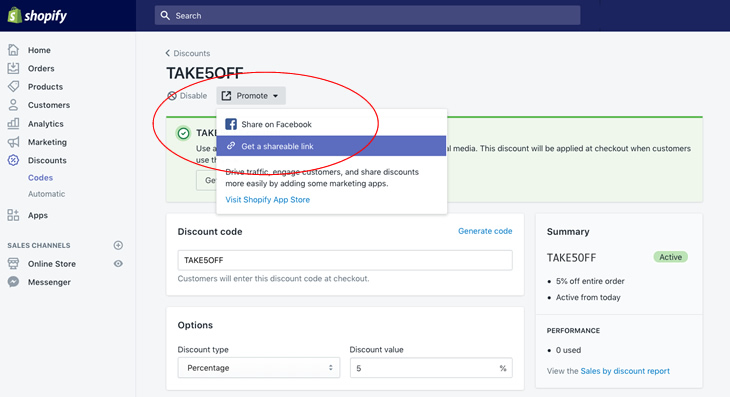Click the search magnifier icon
Image resolution: width=730 pixels, height=397 pixels.
[x=165, y=15]
